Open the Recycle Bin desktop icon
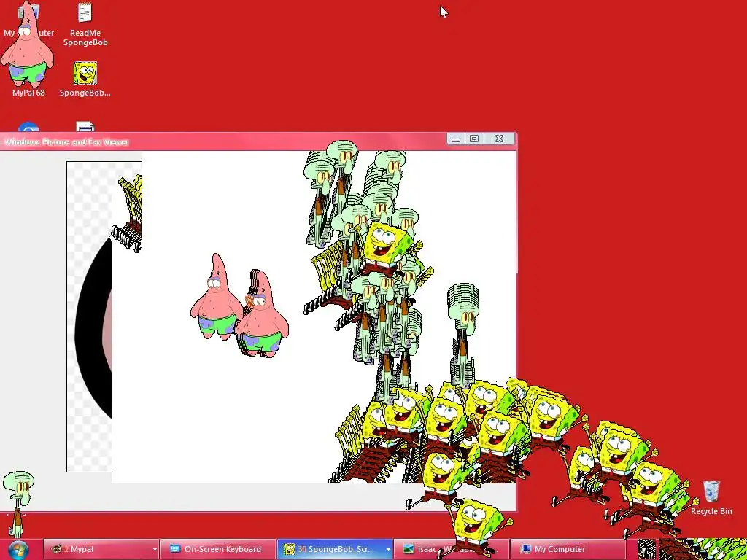This screenshot has width=747, height=560. pyautogui.click(x=711, y=497)
